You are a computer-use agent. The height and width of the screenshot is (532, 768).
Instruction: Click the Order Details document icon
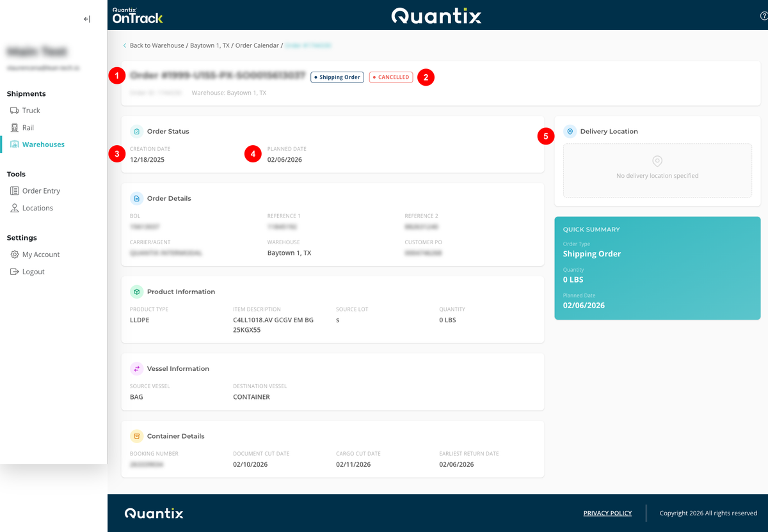[136, 198]
